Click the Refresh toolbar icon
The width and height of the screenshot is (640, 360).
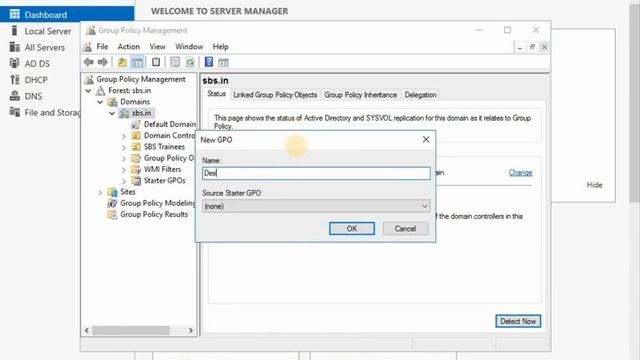click(x=190, y=62)
